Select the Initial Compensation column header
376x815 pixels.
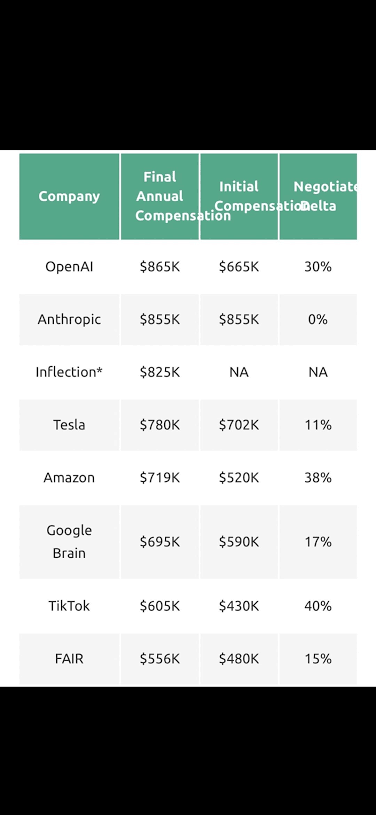[239, 196]
